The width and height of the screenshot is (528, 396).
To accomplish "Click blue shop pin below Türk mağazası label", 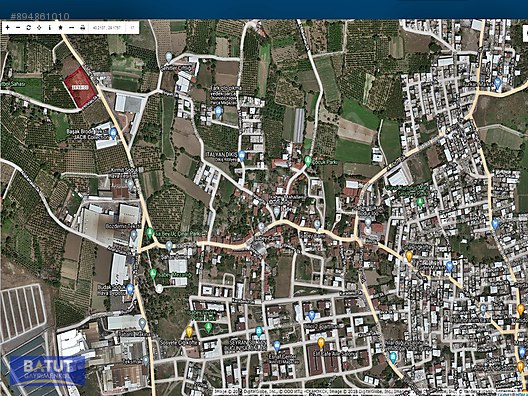I will coord(218,111).
